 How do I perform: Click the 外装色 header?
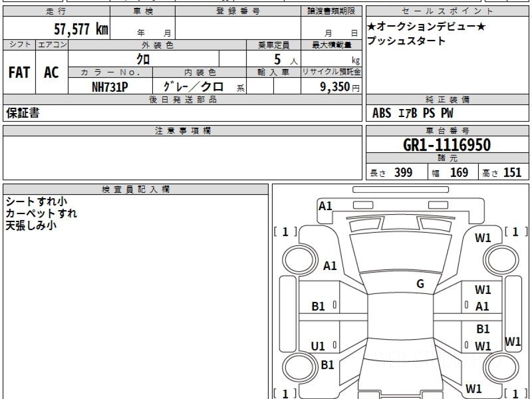157,45
